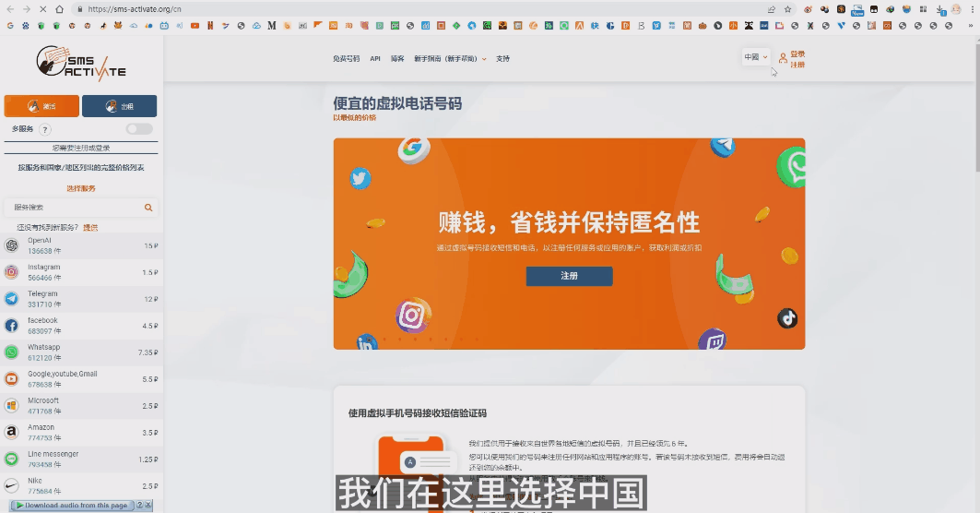Stop loading with the browser X button

(42, 9)
